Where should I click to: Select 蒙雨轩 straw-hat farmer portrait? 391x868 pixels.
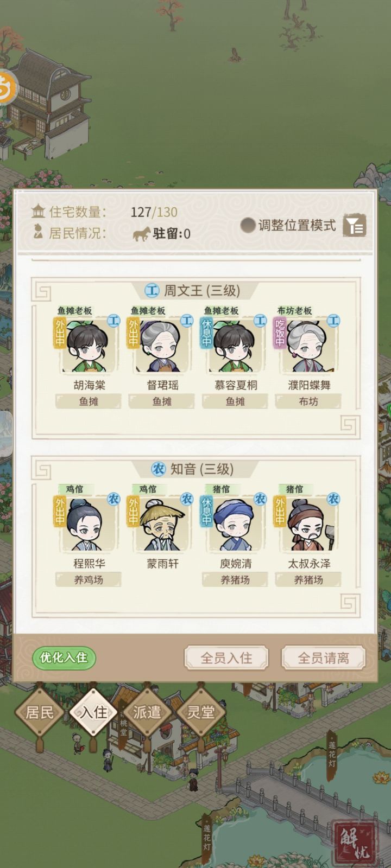click(162, 522)
